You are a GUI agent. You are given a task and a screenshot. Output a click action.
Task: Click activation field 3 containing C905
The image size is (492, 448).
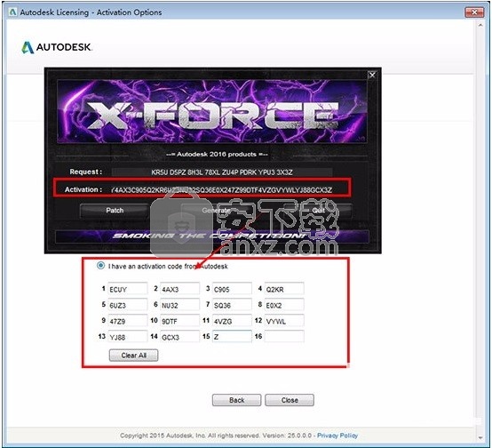(232, 289)
